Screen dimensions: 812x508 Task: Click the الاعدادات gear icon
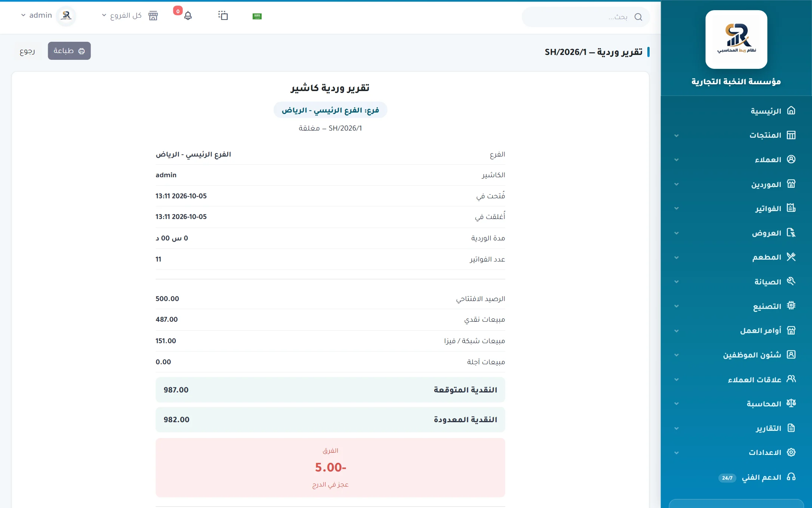[791, 452]
